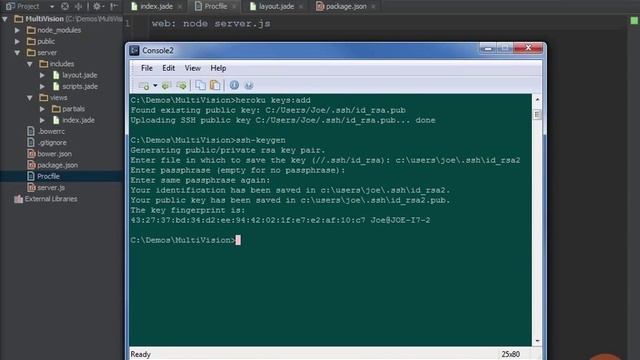Expand the node_modules folder

tap(17, 30)
